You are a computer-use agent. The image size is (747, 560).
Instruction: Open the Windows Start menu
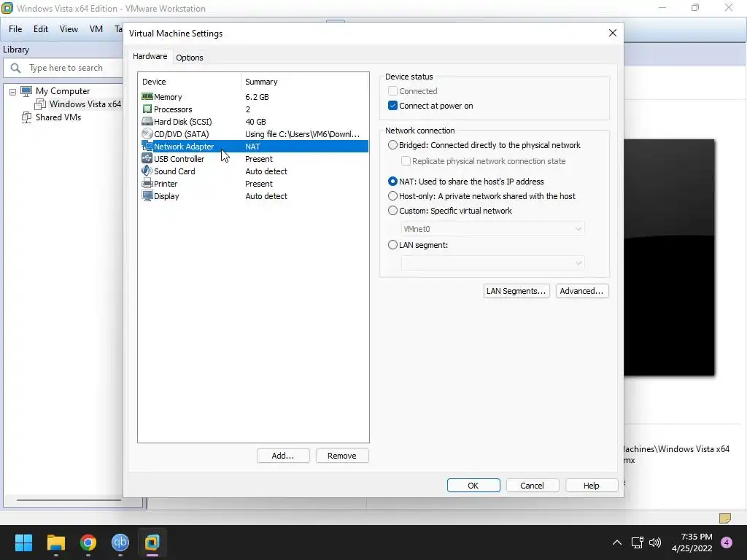[23, 542]
